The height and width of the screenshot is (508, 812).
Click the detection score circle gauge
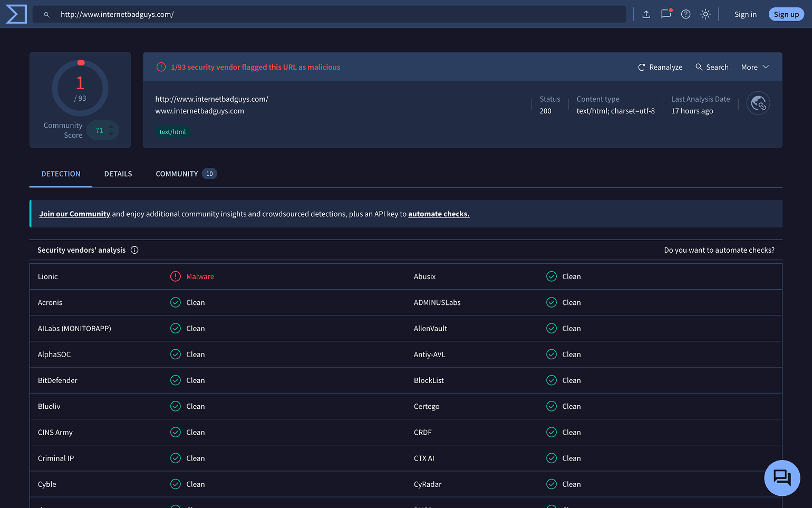(x=80, y=88)
